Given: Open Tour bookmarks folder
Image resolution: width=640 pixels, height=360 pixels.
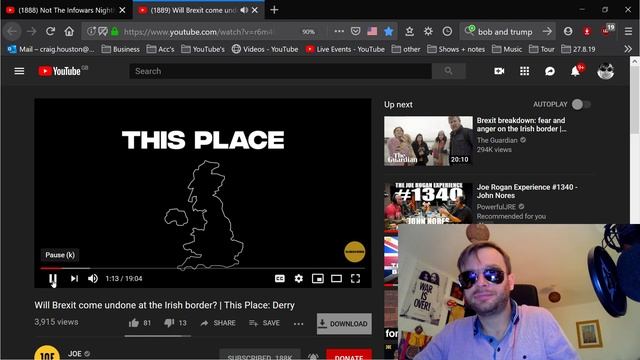Looking at the screenshot, I should point(542,49).
